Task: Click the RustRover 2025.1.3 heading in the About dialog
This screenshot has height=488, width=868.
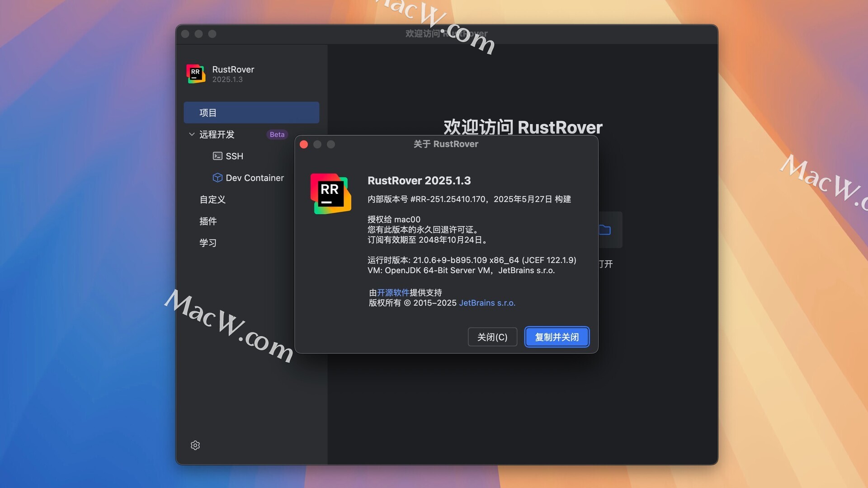Action: [x=419, y=180]
